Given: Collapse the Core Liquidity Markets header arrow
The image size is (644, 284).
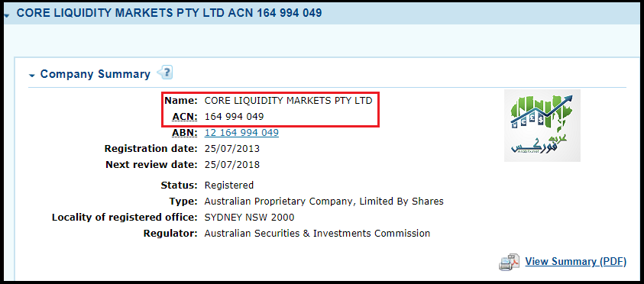Looking at the screenshot, I should pyautogui.click(x=7, y=15).
